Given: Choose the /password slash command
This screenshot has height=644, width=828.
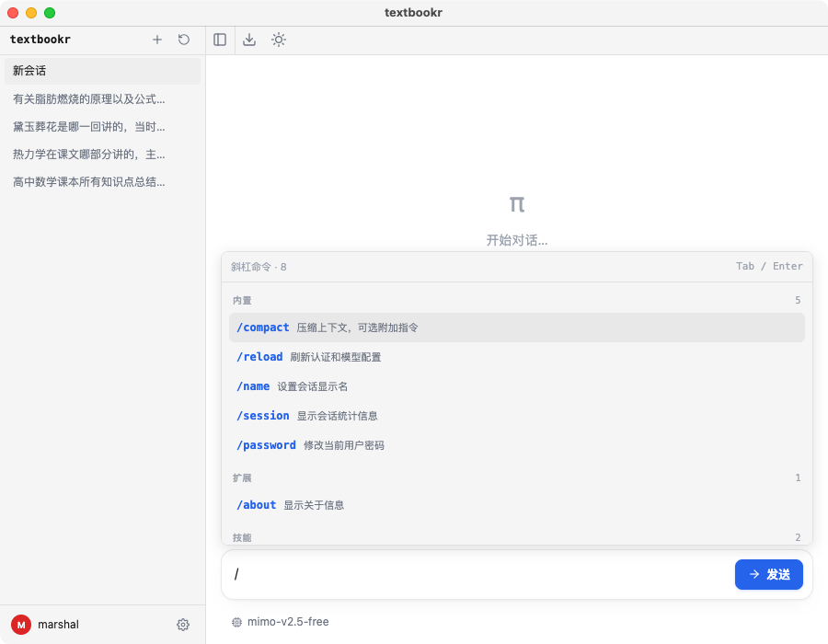Looking at the screenshot, I should pyautogui.click(x=516, y=445).
